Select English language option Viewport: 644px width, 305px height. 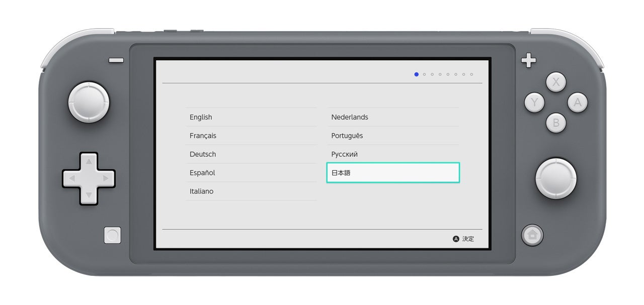[251, 117]
